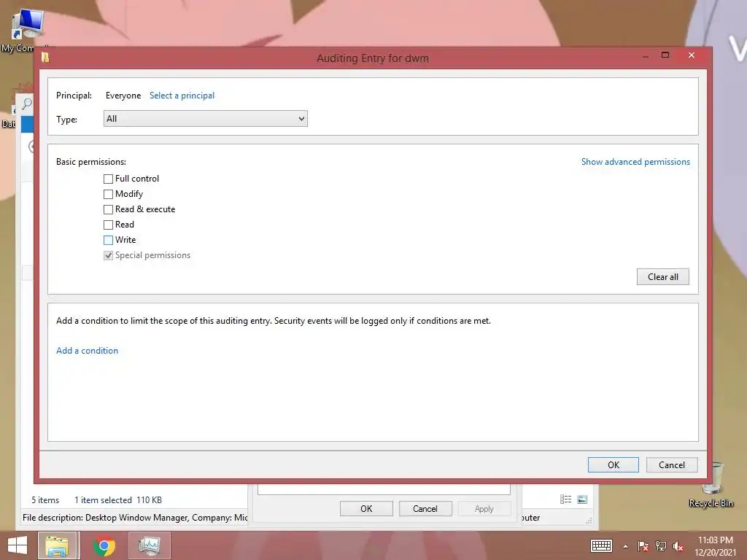Click the '1 item selected 110 KB' status text
The height and width of the screenshot is (560, 747).
click(118, 500)
